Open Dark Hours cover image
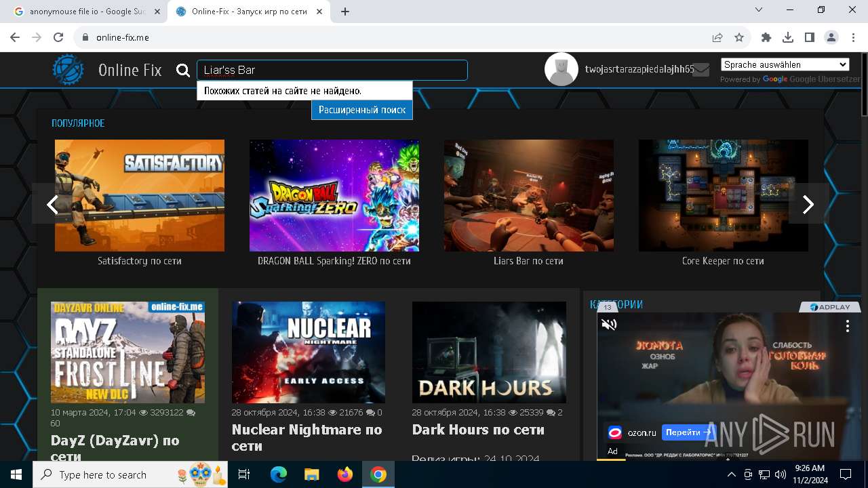The height and width of the screenshot is (488, 868). coord(489,352)
